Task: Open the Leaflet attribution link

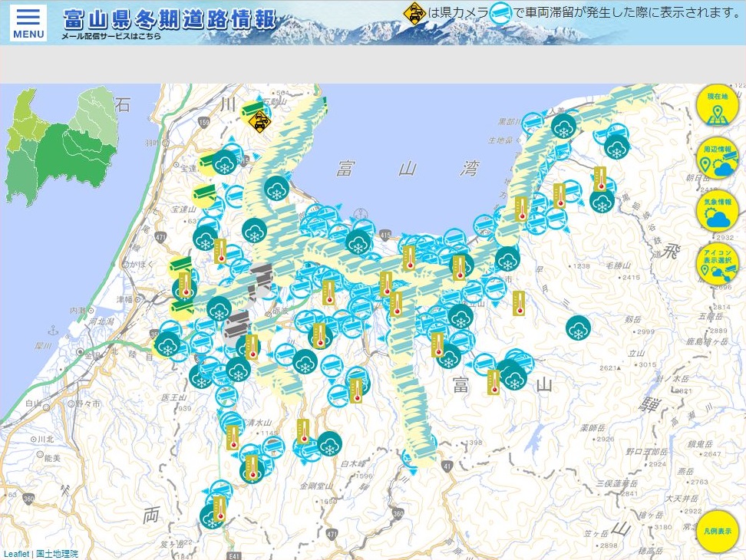Action: point(16,554)
